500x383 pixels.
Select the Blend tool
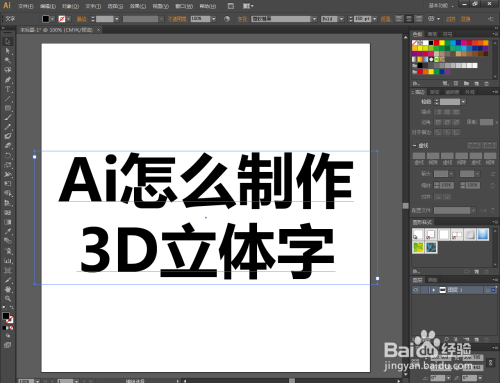pyautogui.click(x=8, y=241)
